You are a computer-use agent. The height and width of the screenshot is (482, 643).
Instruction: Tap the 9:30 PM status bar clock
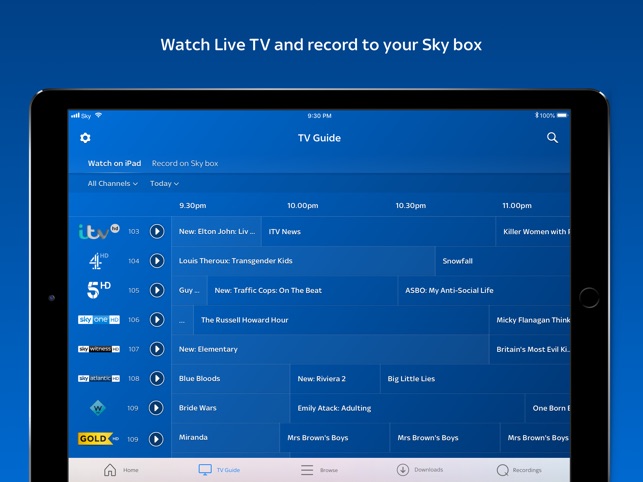click(319, 116)
